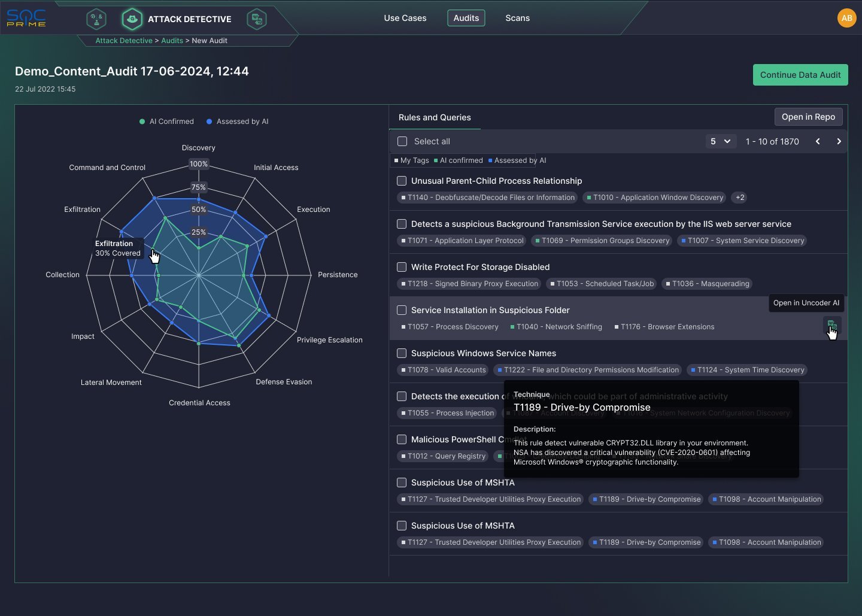The width and height of the screenshot is (862, 616).
Task: Check the Select all checkbox
Action: pyautogui.click(x=401, y=141)
